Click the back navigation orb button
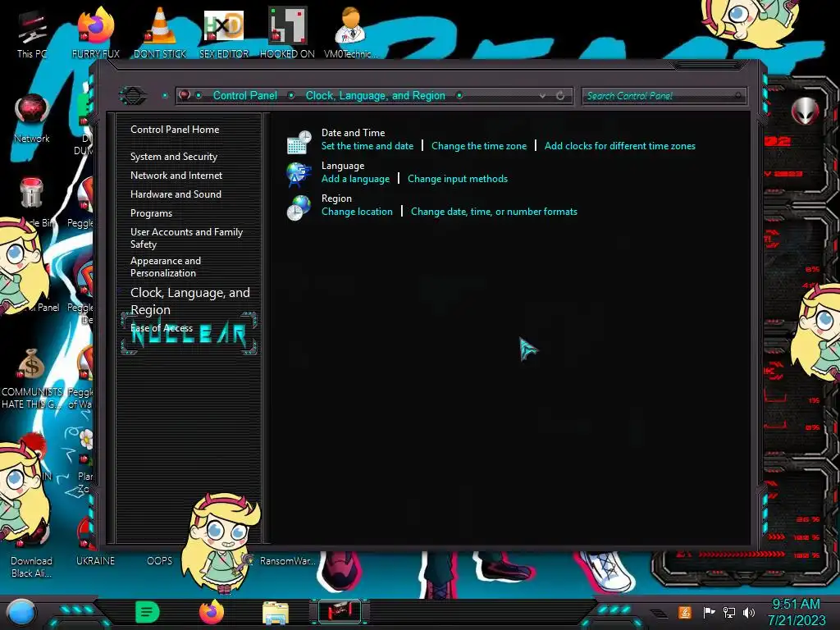Image resolution: width=840 pixels, height=630 pixels. click(x=133, y=96)
